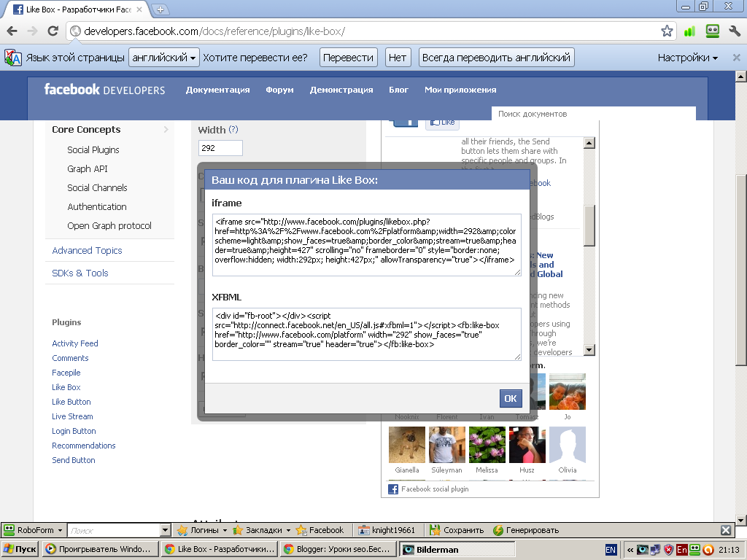Open the Логины dropdown
The height and width of the screenshot is (560, 747).
202,530
